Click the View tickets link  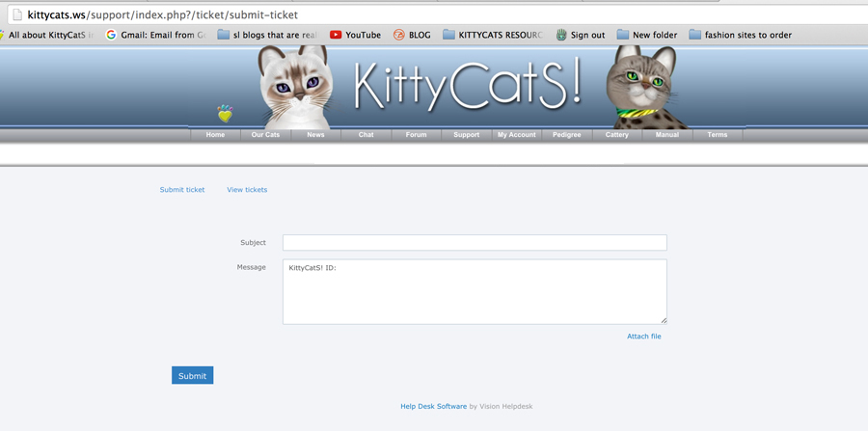[x=247, y=190]
